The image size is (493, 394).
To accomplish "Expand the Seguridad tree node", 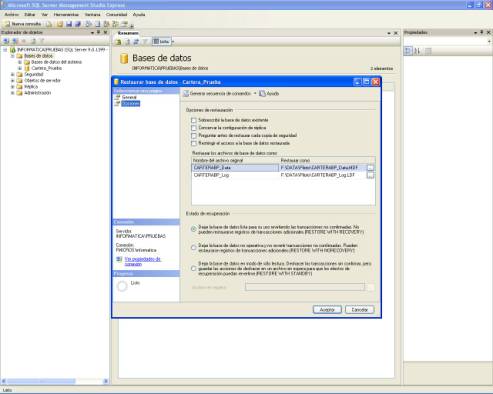I will coord(13,74).
